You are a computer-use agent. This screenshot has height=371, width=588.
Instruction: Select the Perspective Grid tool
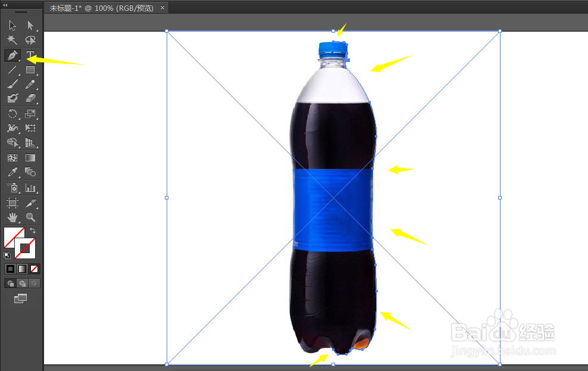[30, 143]
